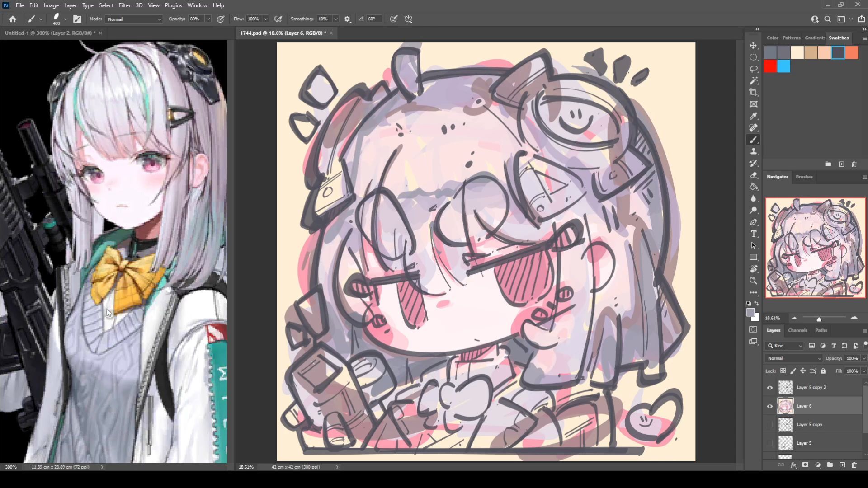Viewport: 868px width, 488px height.
Task: Select the History Brush tool
Action: click(x=754, y=164)
